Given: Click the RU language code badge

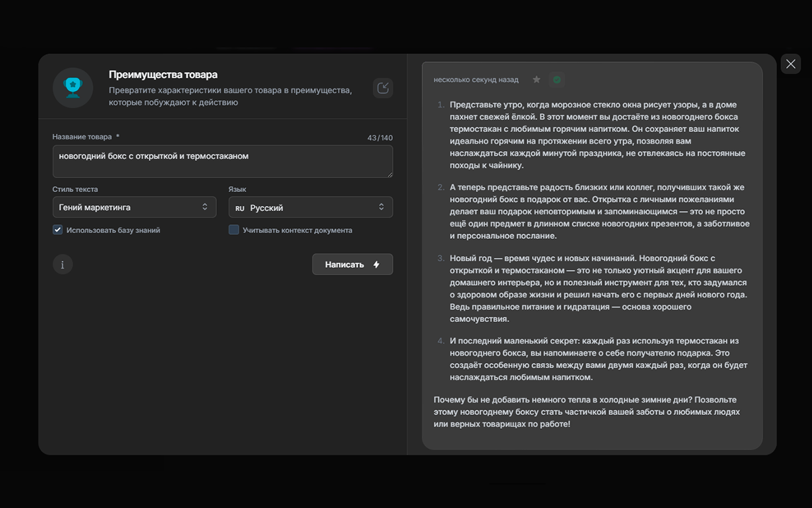Looking at the screenshot, I should point(240,208).
